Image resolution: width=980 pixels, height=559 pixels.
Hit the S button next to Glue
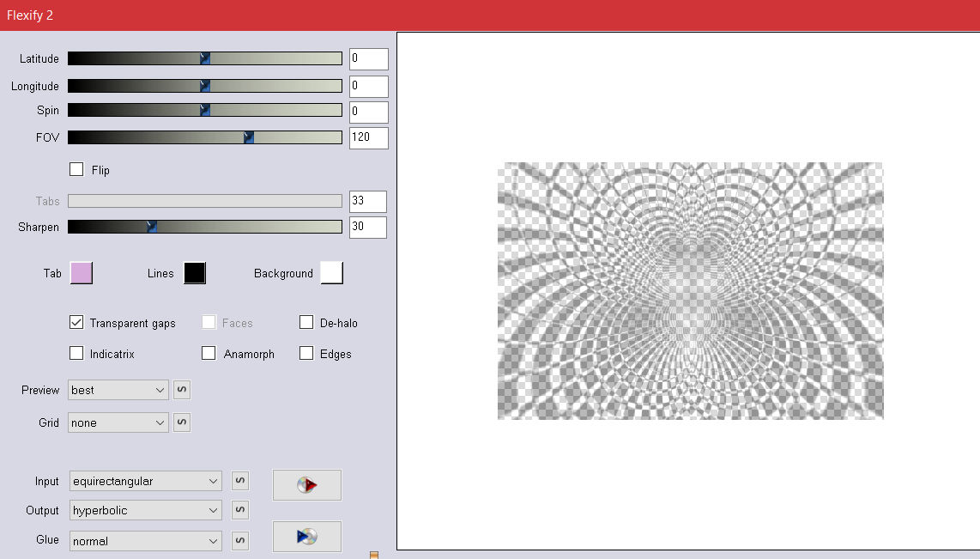240,541
